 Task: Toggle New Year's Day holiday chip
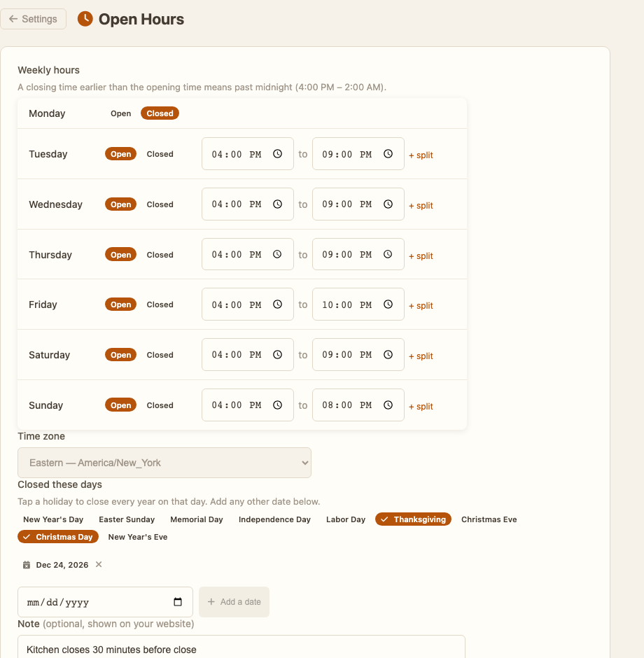(53, 519)
